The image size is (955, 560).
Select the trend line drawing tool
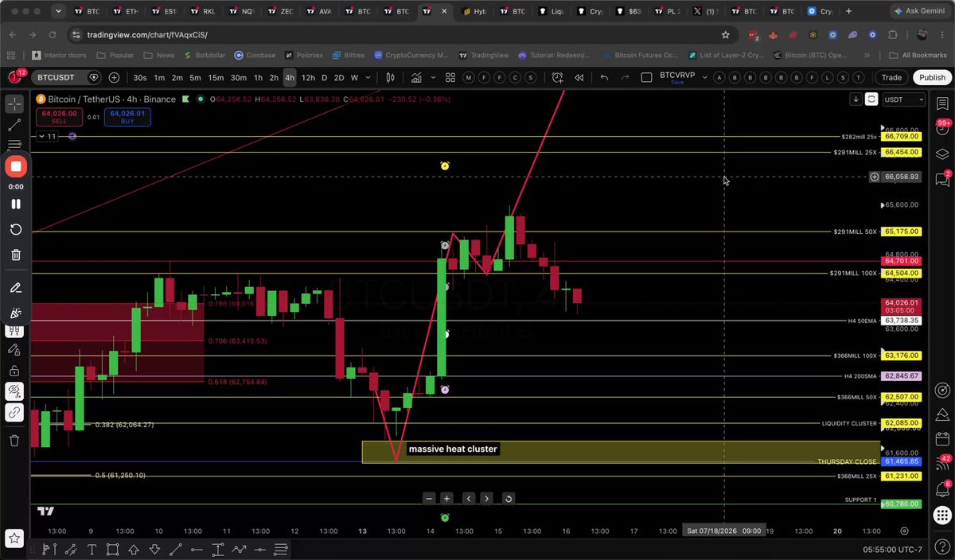(x=14, y=125)
